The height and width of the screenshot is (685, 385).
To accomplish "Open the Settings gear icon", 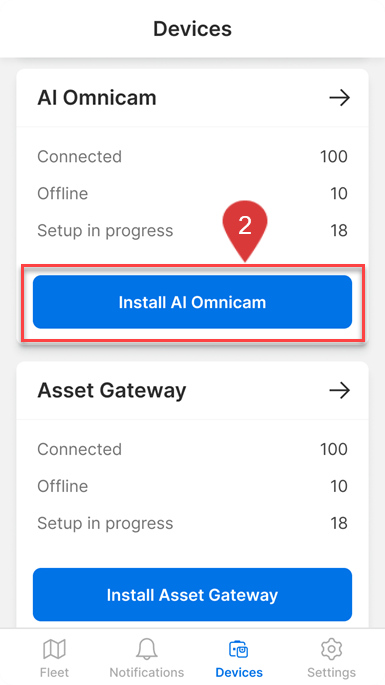I will (331, 649).
